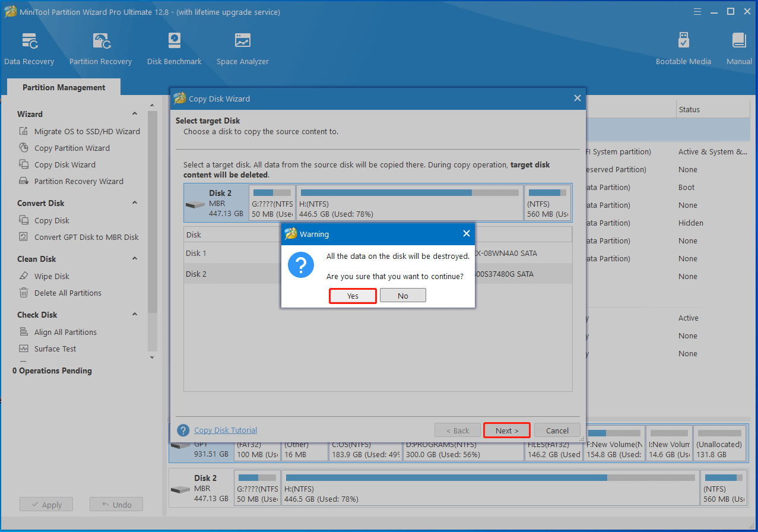Collapse the Check Disk section
758x532 pixels.
click(135, 315)
